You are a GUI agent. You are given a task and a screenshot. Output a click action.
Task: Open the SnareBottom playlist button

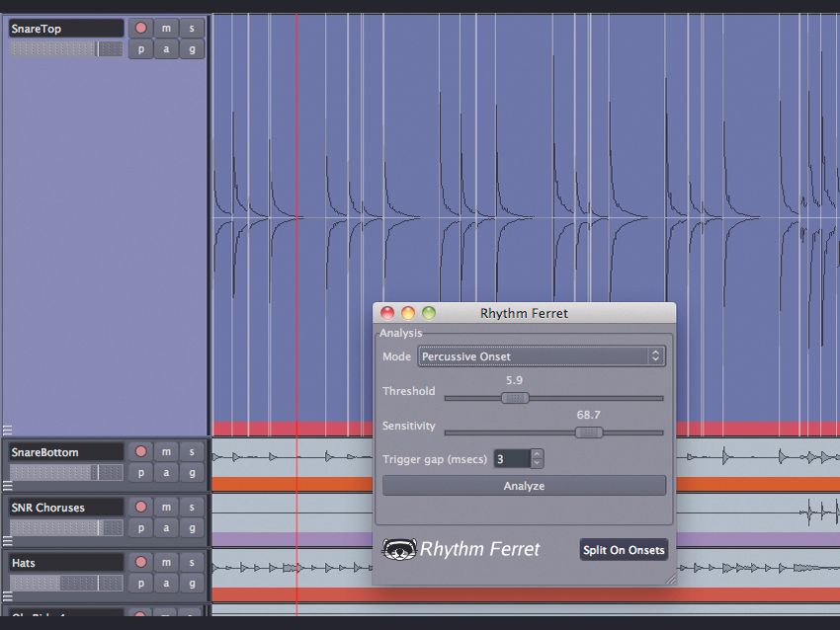141,473
